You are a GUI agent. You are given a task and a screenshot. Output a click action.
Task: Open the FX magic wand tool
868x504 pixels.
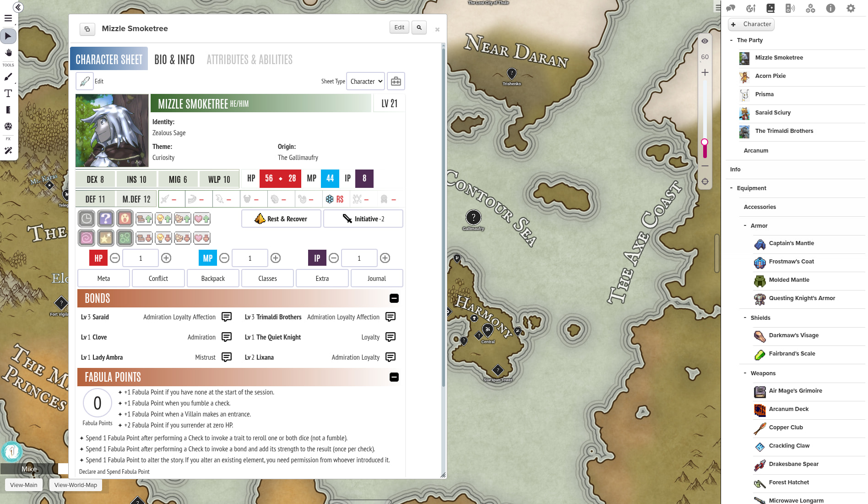pos(8,150)
